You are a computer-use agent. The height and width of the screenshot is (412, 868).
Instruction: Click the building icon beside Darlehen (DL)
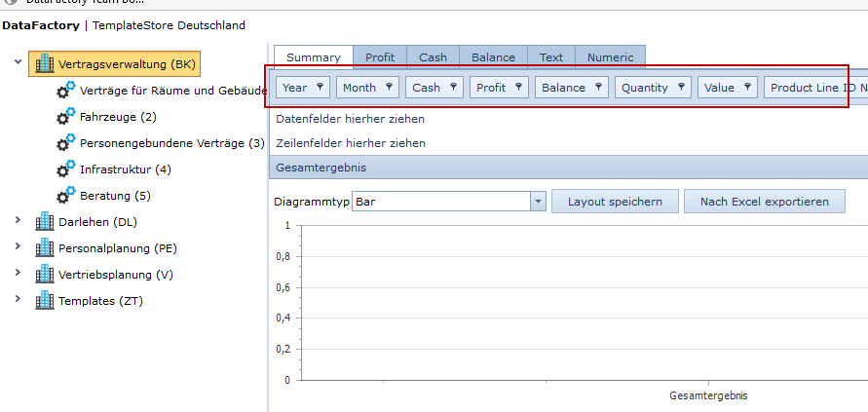tap(45, 222)
